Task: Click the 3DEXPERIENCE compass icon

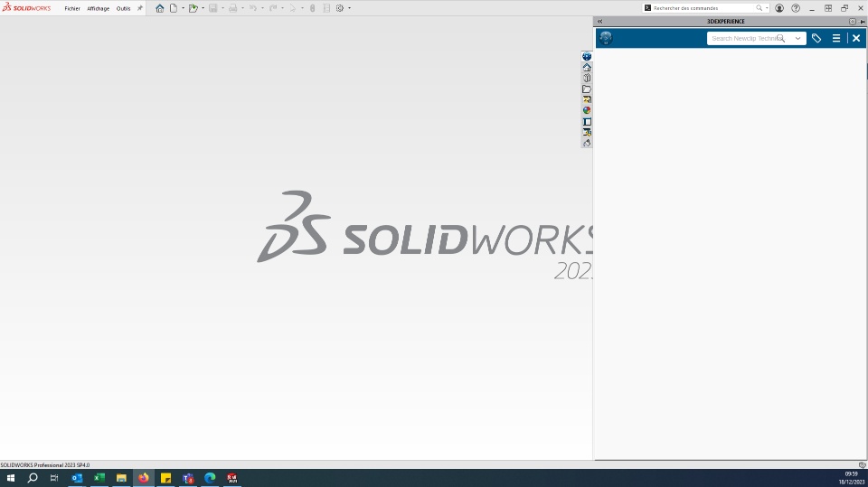Action: (606, 38)
